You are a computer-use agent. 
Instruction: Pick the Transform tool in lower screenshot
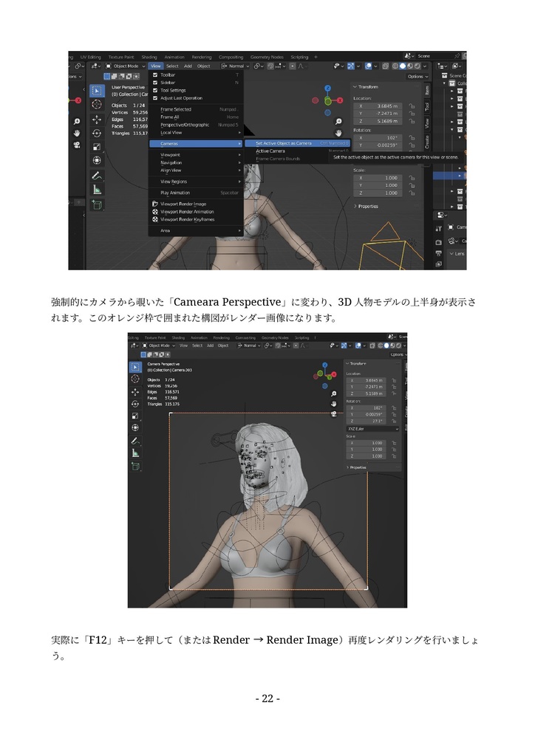(135, 427)
